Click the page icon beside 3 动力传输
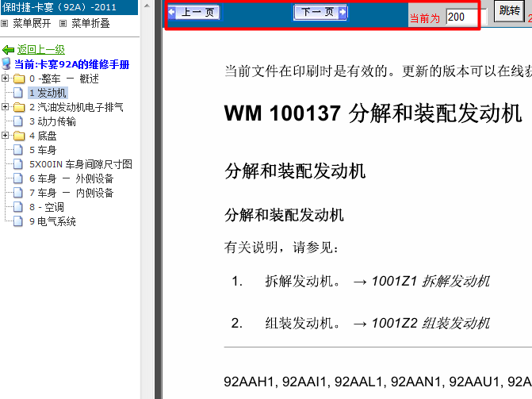Image resolution: width=532 pixels, height=399 pixels. pos(18,121)
